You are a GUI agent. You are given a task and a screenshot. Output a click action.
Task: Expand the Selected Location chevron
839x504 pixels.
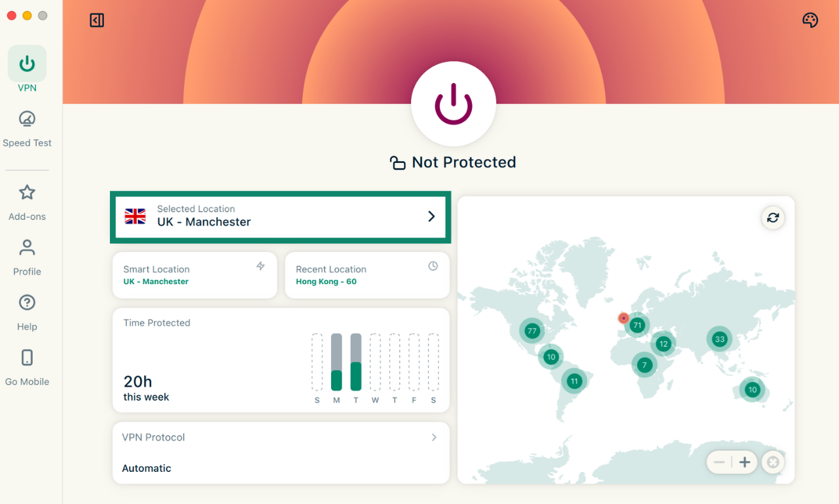coord(431,216)
